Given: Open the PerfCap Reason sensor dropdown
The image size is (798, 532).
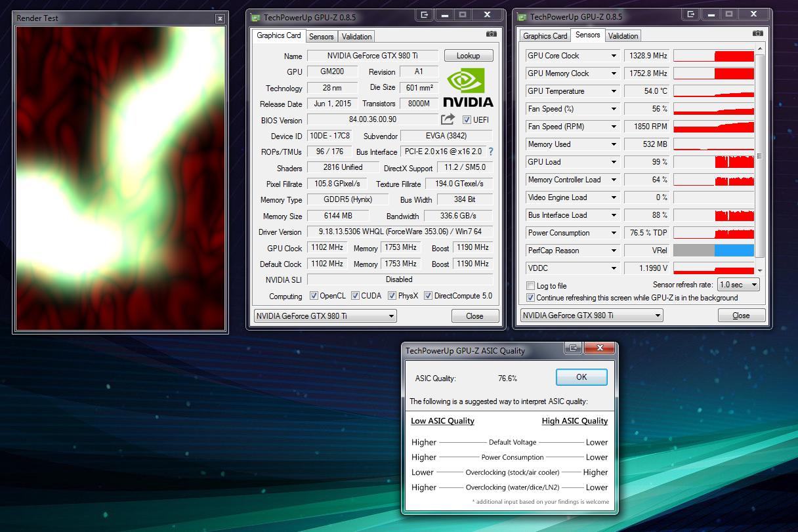Looking at the screenshot, I should tap(614, 251).
